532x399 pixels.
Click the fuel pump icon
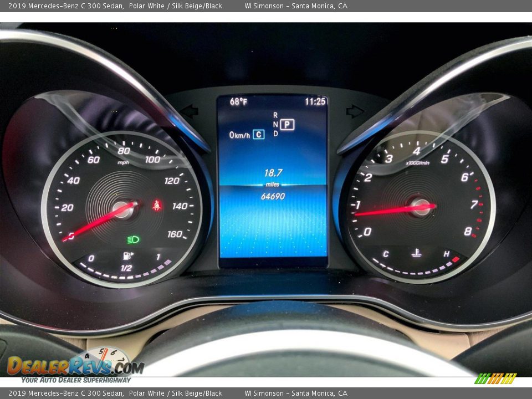tap(127, 255)
